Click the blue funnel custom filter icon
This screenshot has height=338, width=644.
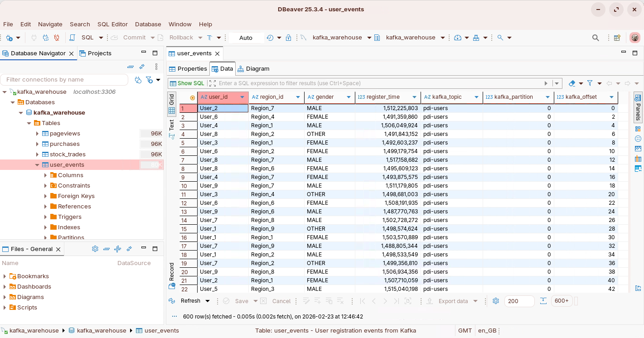pos(590,83)
